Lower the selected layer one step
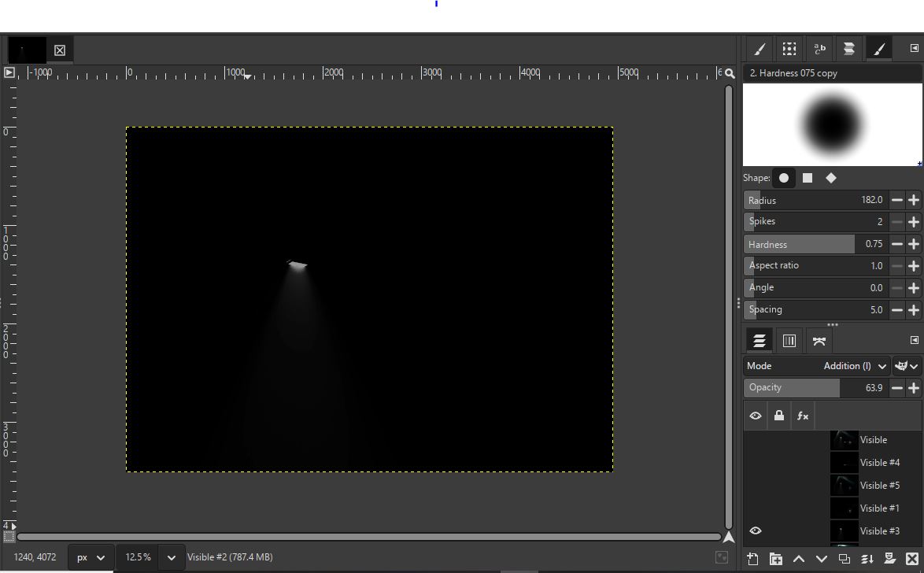 (822, 559)
